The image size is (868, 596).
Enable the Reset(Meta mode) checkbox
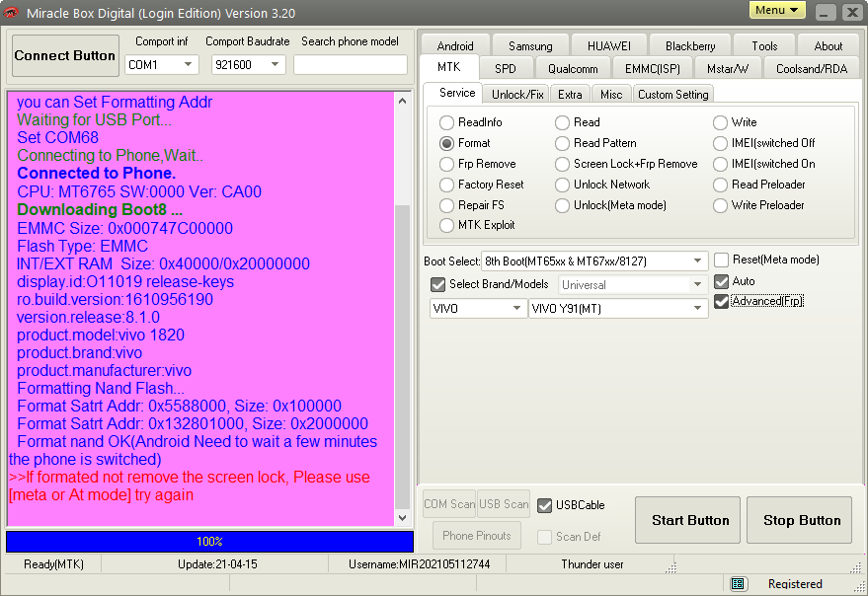click(721, 260)
